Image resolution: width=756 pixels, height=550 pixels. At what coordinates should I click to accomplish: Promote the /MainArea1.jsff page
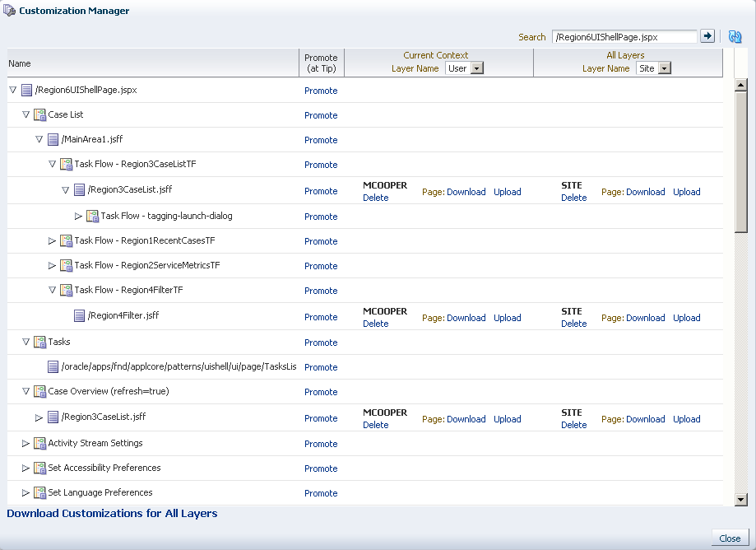click(x=321, y=140)
